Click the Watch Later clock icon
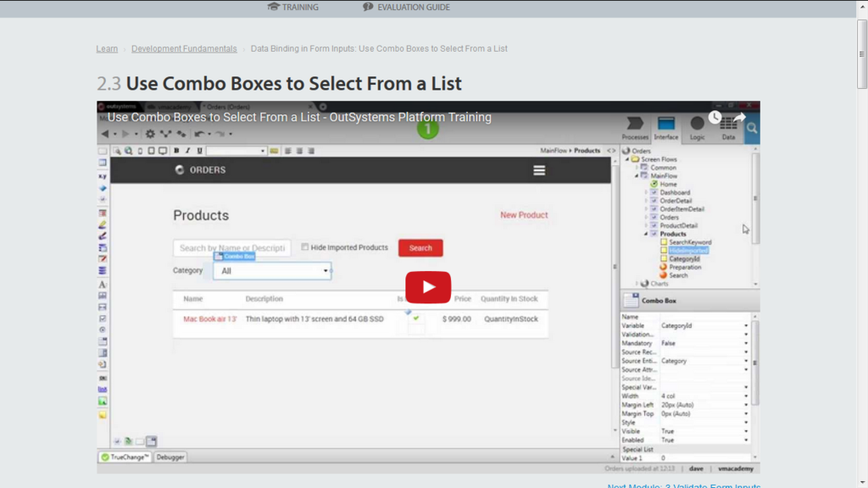 pos(715,117)
